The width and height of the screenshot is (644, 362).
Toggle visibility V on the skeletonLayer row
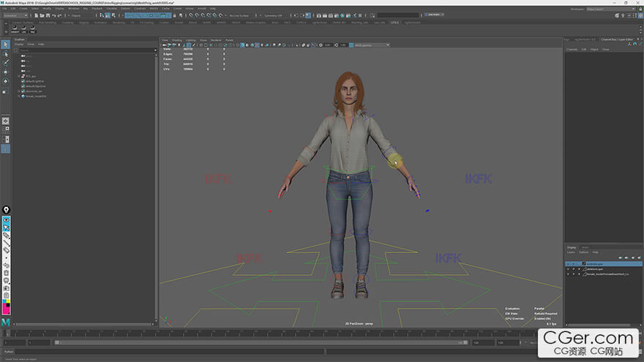tap(568, 268)
